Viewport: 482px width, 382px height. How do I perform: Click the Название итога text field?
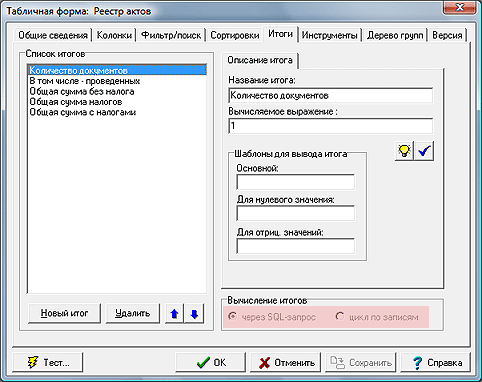point(331,96)
